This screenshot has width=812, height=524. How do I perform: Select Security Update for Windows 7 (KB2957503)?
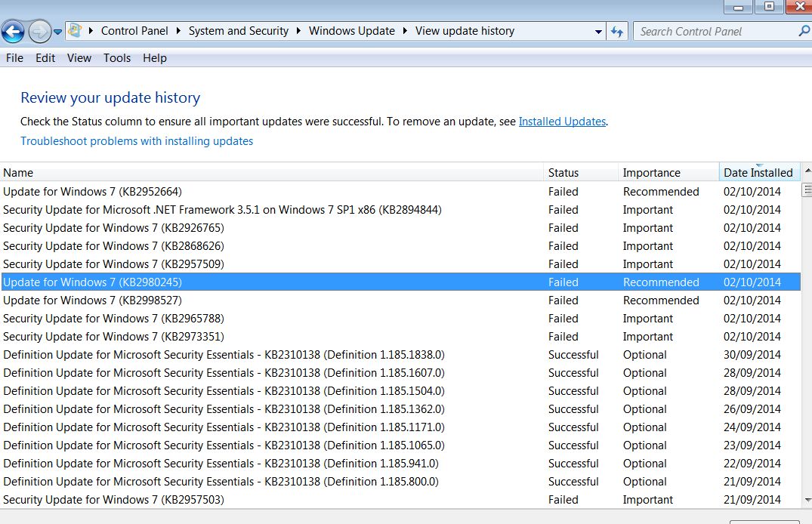tap(401, 500)
